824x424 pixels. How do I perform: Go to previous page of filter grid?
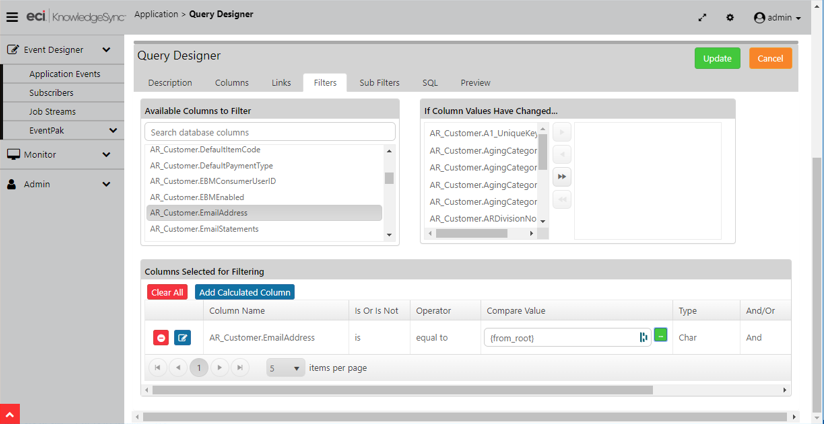click(x=178, y=368)
